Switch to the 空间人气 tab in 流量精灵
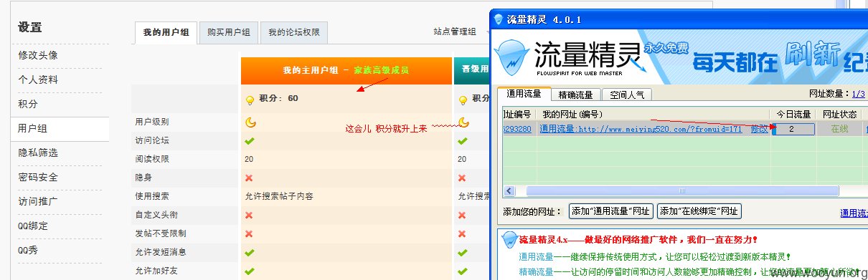The image size is (868, 280). (x=627, y=95)
